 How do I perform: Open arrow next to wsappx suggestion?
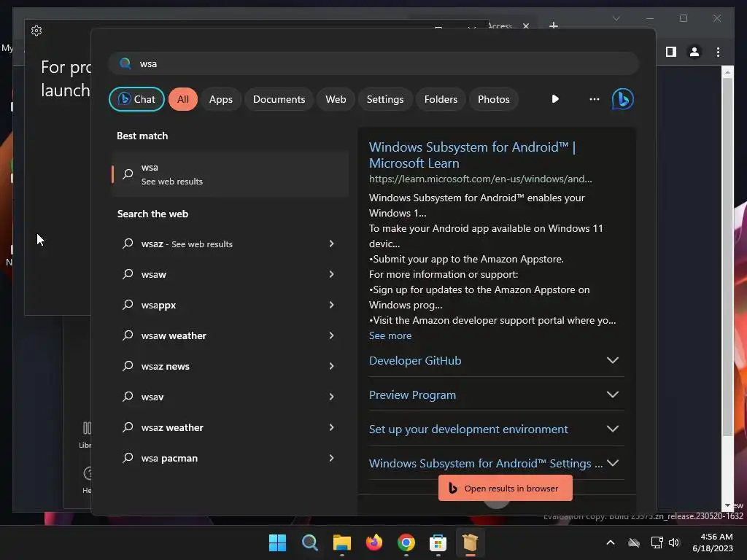[x=332, y=305]
